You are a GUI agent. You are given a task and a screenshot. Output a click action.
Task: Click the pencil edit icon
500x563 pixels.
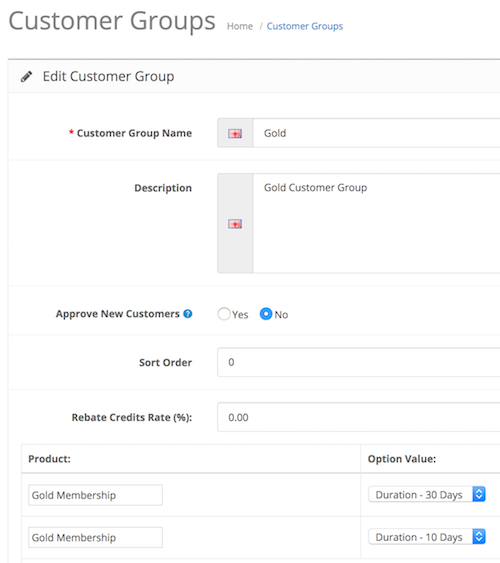coord(26,76)
